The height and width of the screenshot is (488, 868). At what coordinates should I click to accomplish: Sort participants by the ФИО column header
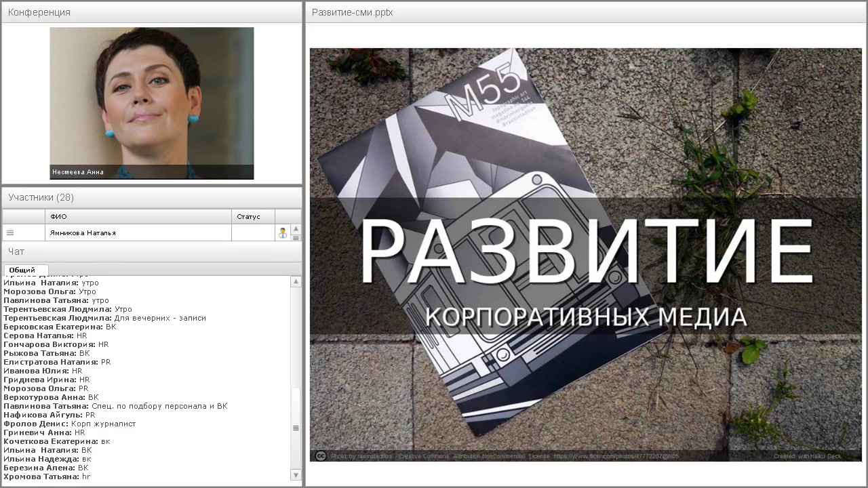pyautogui.click(x=58, y=216)
